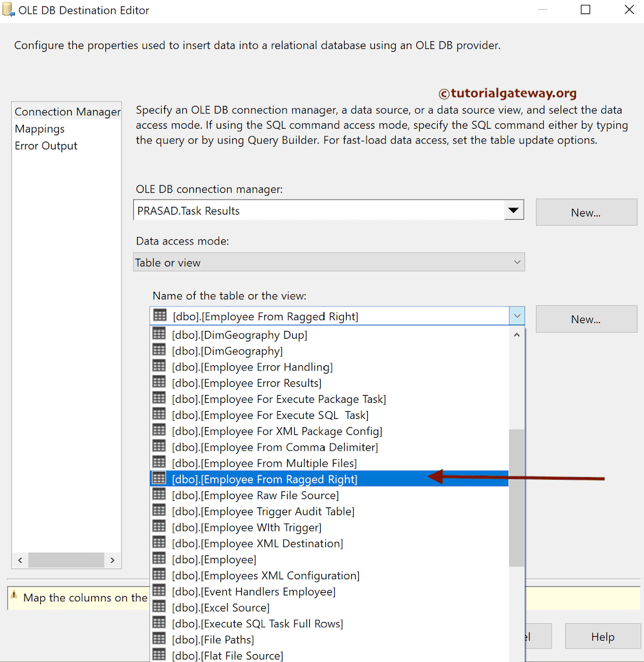The height and width of the screenshot is (662, 644).
Task: Click the table icon beside [dbo].[File Paths]
Action: coord(159,639)
